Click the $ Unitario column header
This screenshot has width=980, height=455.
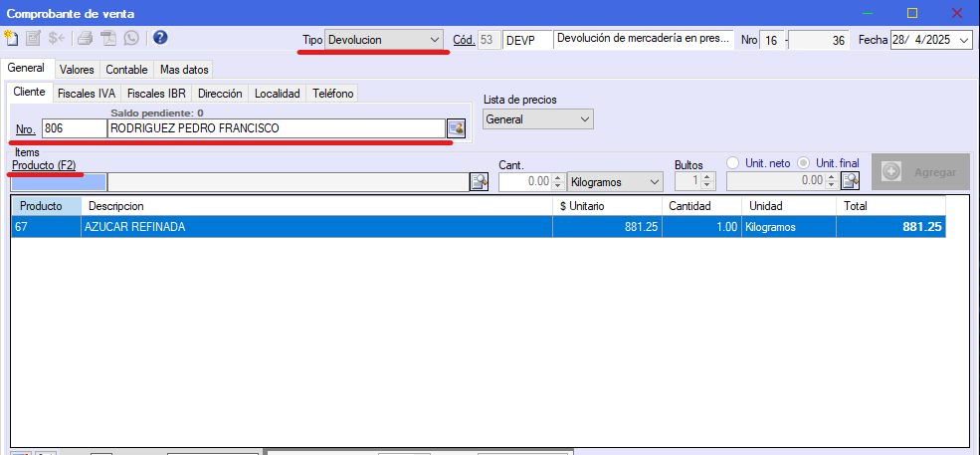pos(607,206)
